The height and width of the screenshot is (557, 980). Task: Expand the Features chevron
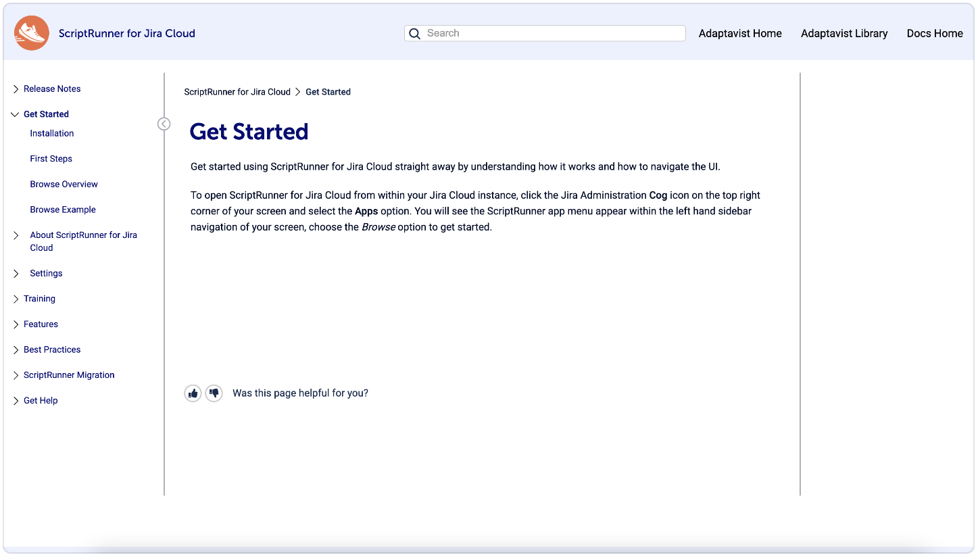tap(16, 324)
